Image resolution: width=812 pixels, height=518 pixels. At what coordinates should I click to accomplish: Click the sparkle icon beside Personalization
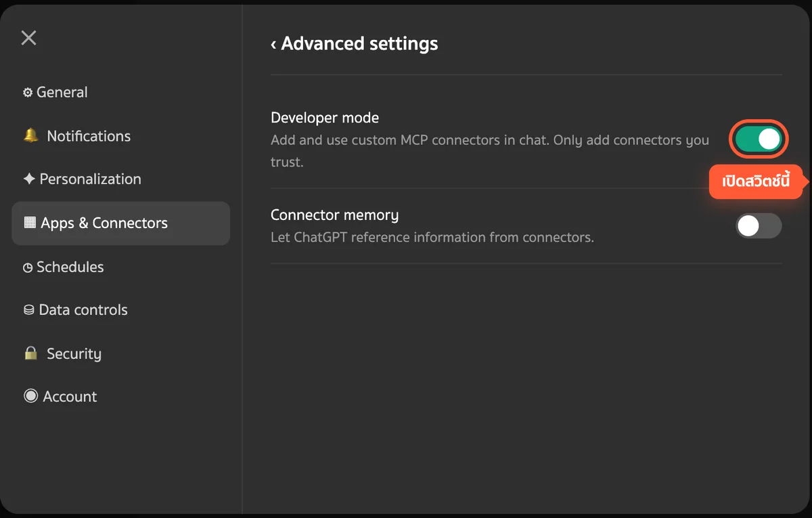pos(29,179)
